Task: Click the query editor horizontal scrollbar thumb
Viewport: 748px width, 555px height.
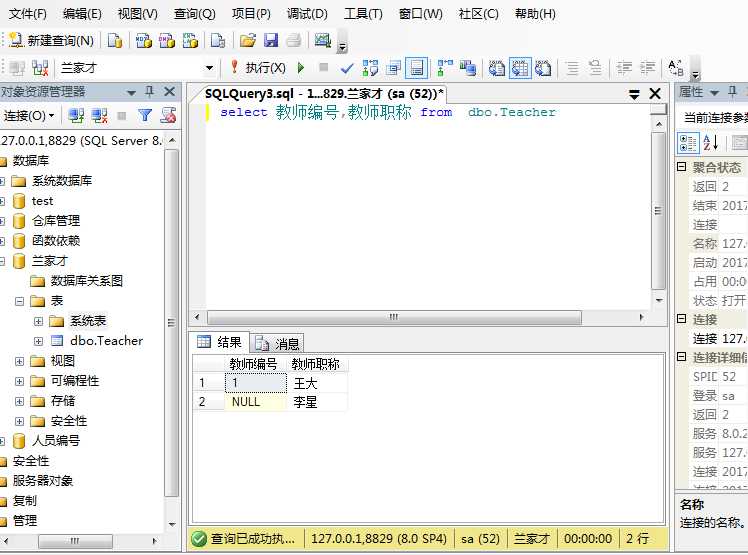Action: [x=395, y=317]
